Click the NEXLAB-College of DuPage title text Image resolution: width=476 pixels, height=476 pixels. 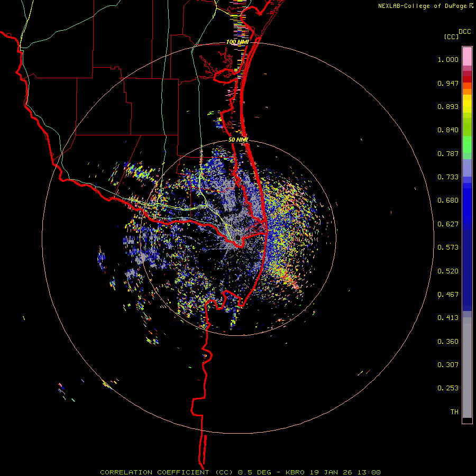click(x=422, y=6)
